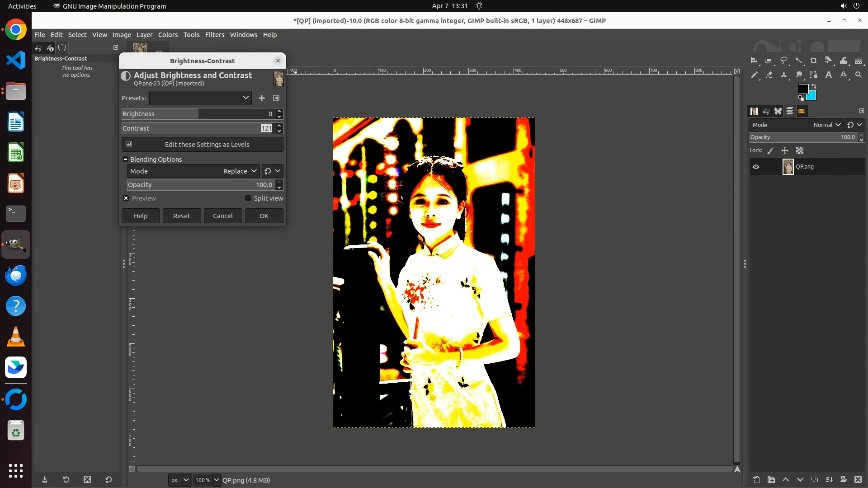Select the Text tool
Screen dimensions: 868x488
coord(829,75)
